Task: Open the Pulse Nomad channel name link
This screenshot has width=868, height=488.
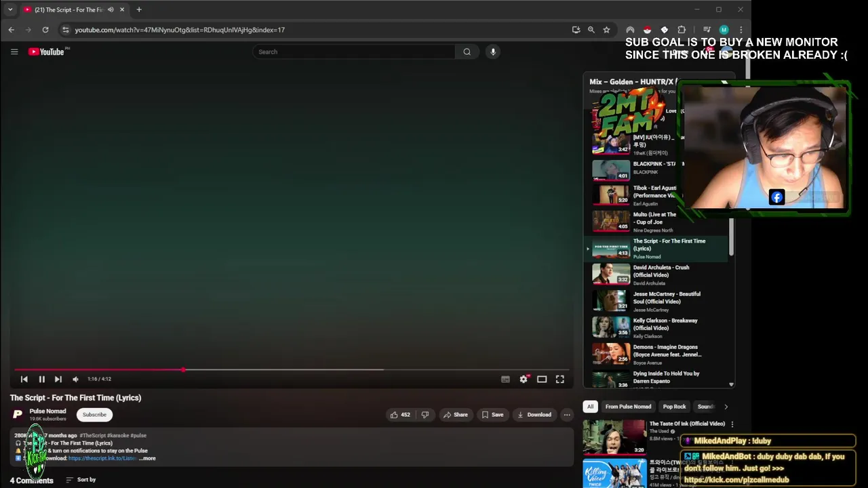Action: click(x=47, y=411)
